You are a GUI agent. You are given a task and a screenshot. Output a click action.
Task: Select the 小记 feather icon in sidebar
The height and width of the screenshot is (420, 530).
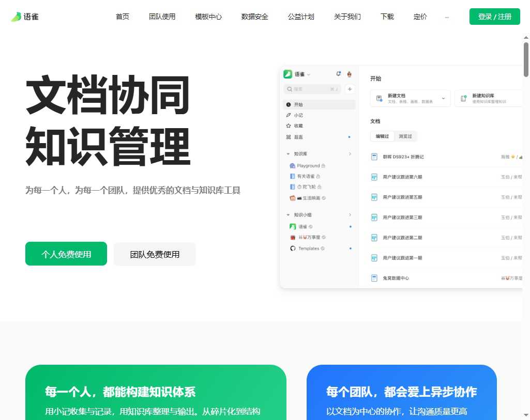point(289,115)
